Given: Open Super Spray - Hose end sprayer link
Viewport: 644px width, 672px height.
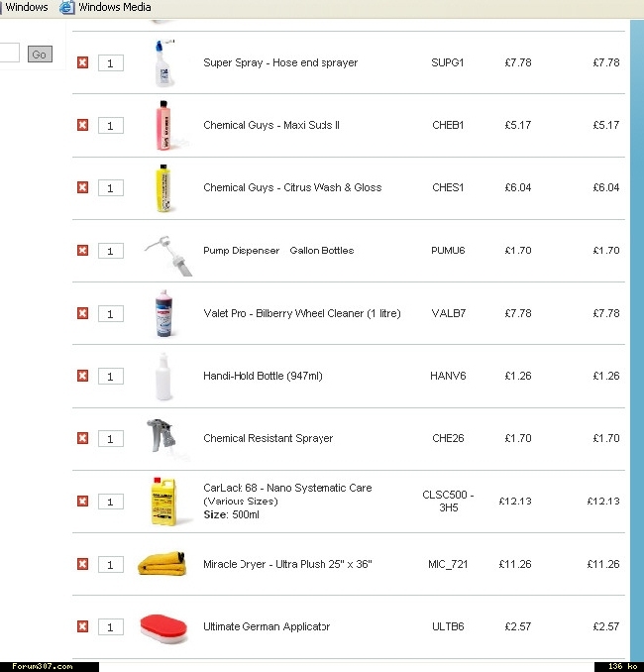Looking at the screenshot, I should [x=280, y=62].
